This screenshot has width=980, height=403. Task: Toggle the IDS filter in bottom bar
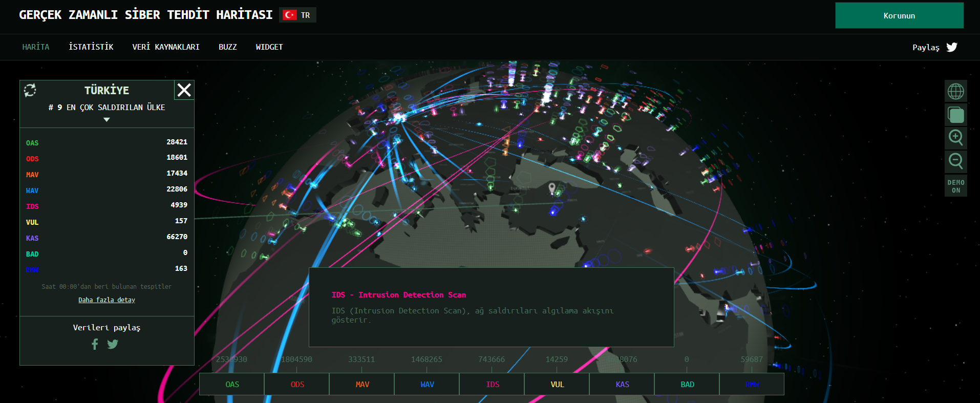[492, 384]
